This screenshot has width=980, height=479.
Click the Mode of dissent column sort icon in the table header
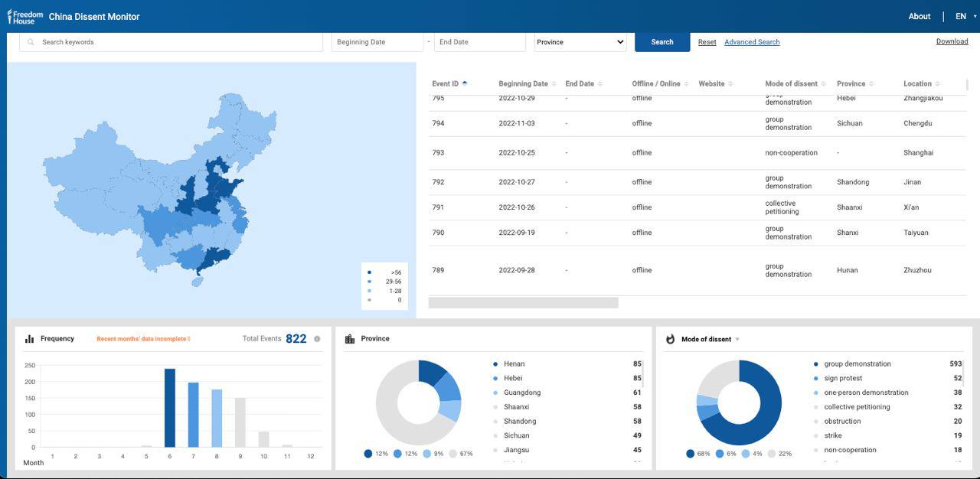click(824, 84)
